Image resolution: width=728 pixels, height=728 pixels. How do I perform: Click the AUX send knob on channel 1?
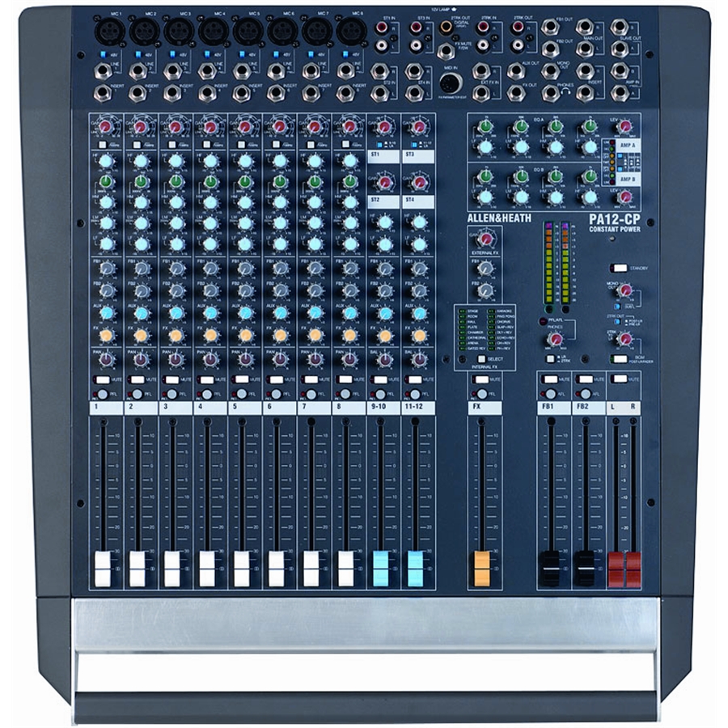click(106, 312)
